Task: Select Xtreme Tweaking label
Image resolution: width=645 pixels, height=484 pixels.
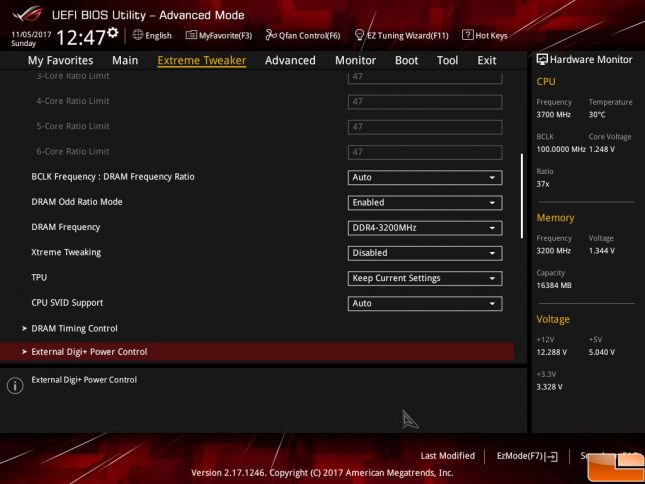Action: point(66,252)
